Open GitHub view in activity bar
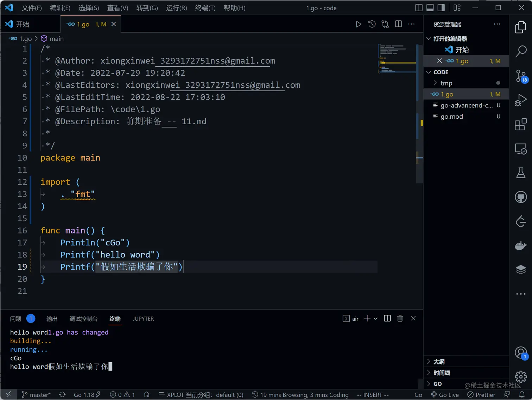Image resolution: width=532 pixels, height=400 pixels. point(521,197)
